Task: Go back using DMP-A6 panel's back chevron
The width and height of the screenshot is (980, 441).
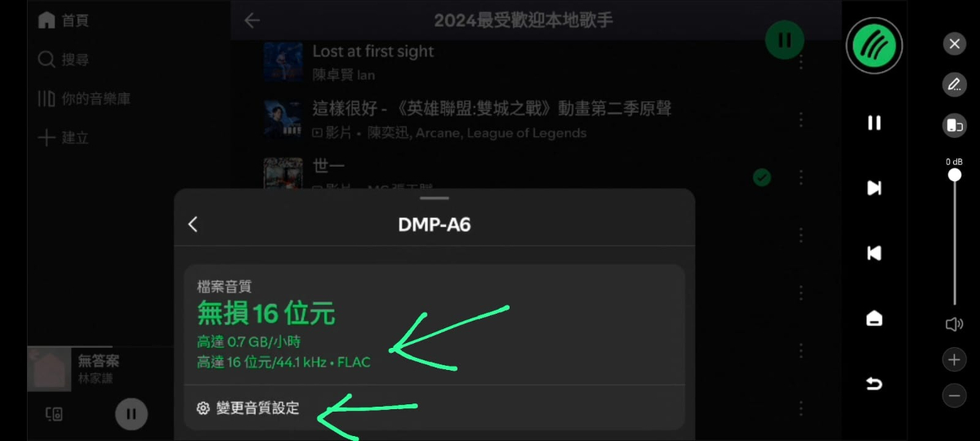Action: [x=193, y=225]
